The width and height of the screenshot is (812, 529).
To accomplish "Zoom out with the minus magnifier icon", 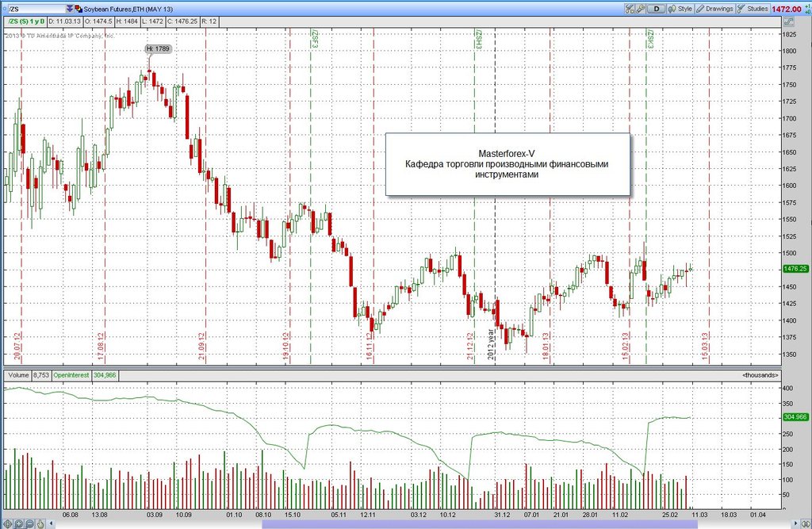I will pyautogui.click(x=29, y=523).
